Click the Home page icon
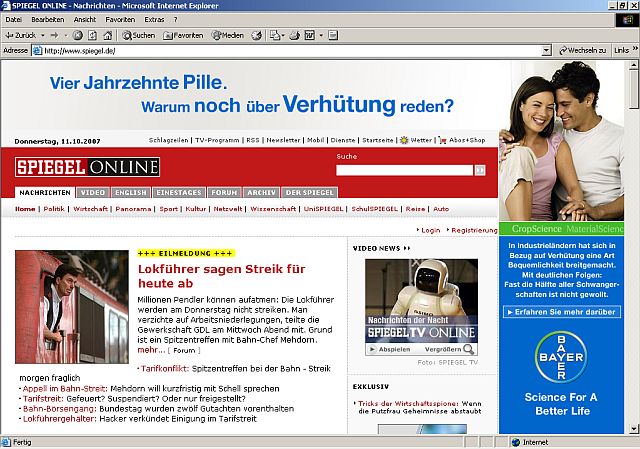 (x=108, y=36)
